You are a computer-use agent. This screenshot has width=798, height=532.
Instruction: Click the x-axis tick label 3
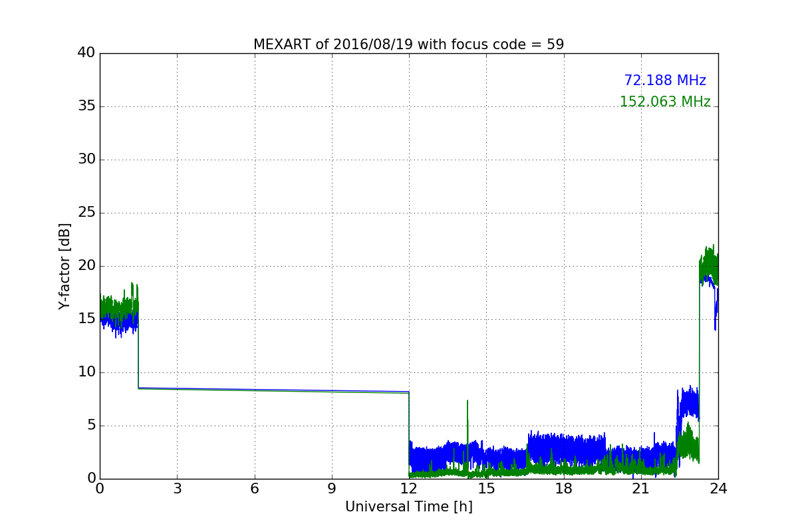click(177, 489)
